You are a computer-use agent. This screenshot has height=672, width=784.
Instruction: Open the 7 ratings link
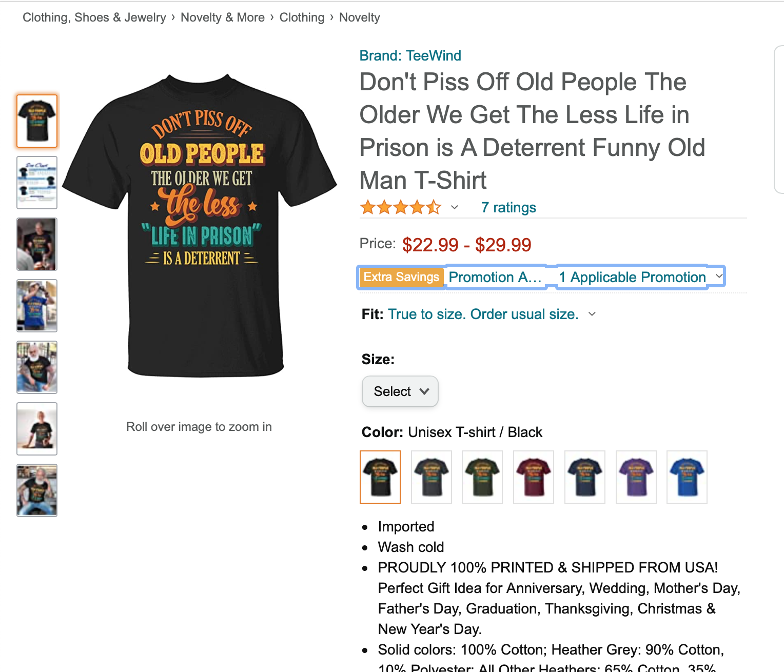tap(508, 207)
